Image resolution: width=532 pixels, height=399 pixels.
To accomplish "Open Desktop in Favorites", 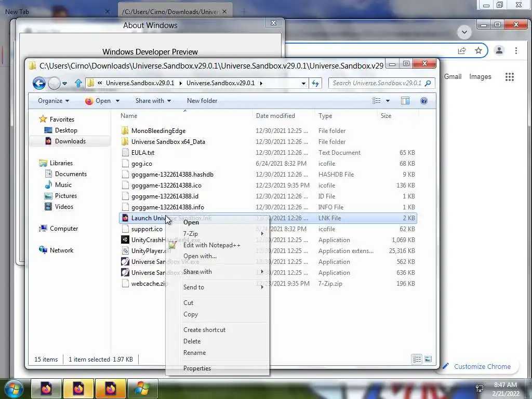I will click(66, 130).
